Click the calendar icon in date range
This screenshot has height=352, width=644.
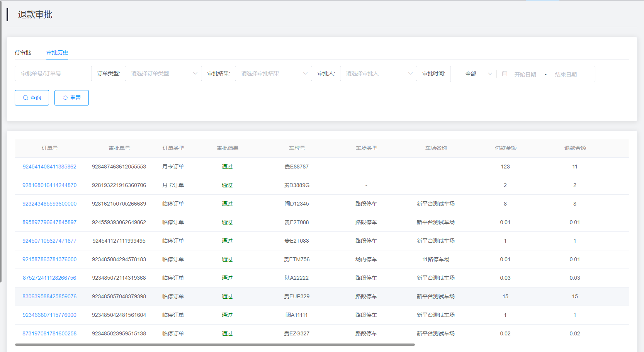pos(505,74)
